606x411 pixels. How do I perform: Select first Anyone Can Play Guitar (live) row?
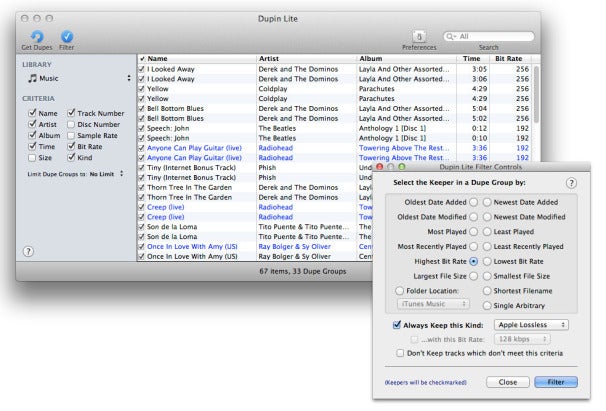(x=335, y=148)
